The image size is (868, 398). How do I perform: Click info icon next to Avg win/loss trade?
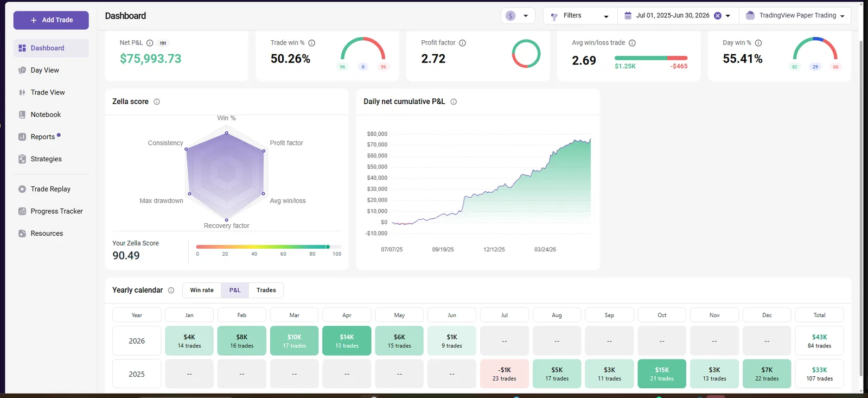tap(632, 43)
